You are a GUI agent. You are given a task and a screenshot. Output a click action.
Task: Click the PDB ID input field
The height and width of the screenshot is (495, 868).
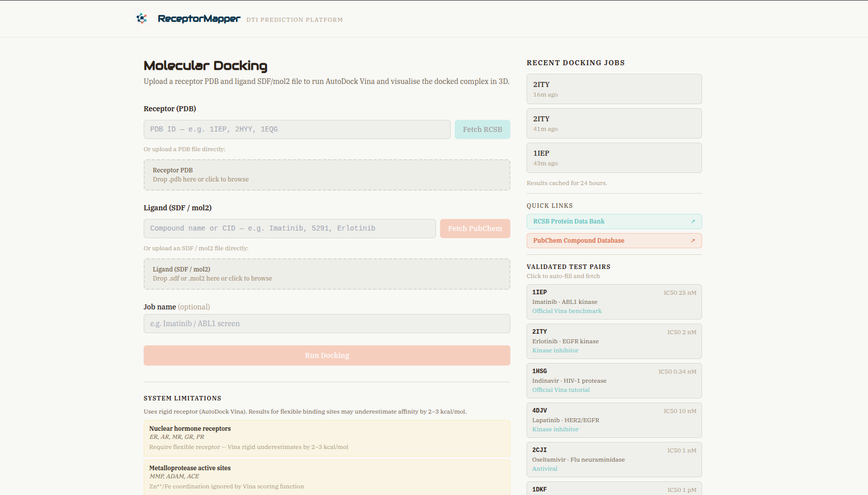pyautogui.click(x=297, y=129)
